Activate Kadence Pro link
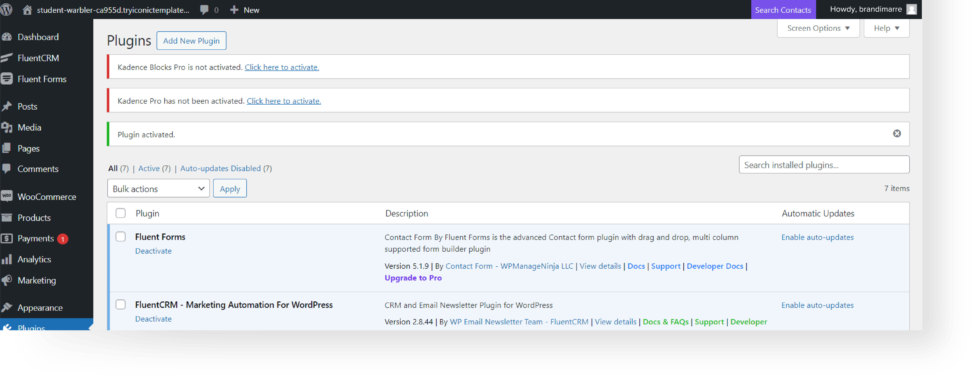The width and height of the screenshot is (980, 379). pos(284,101)
